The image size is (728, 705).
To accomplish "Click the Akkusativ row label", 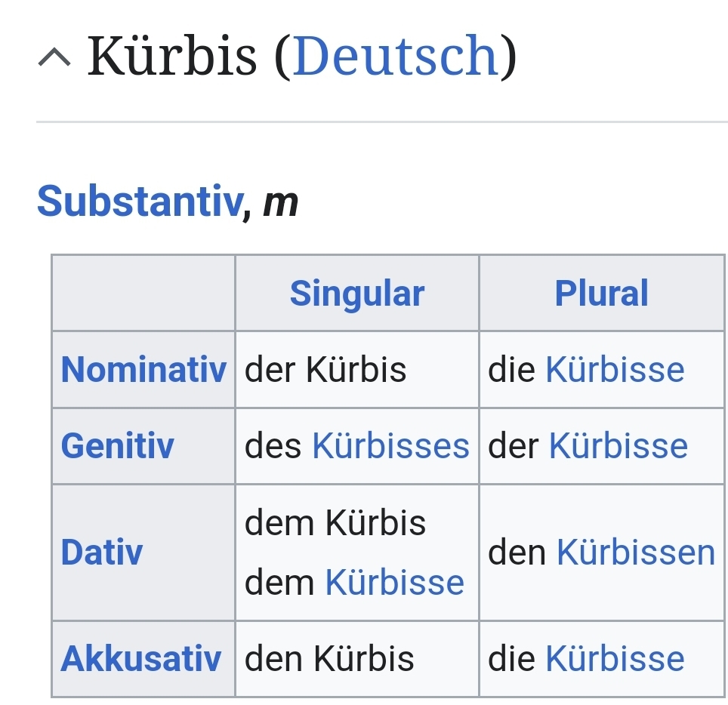I will [x=141, y=659].
